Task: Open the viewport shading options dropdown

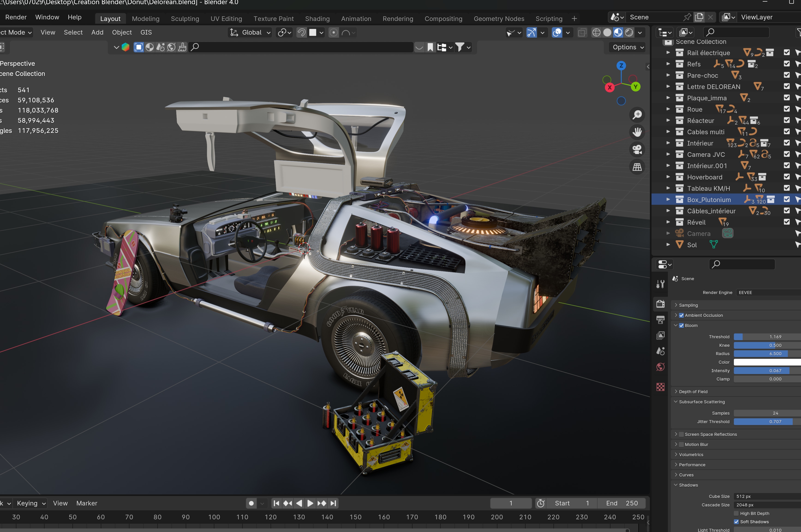Action: 640,33
